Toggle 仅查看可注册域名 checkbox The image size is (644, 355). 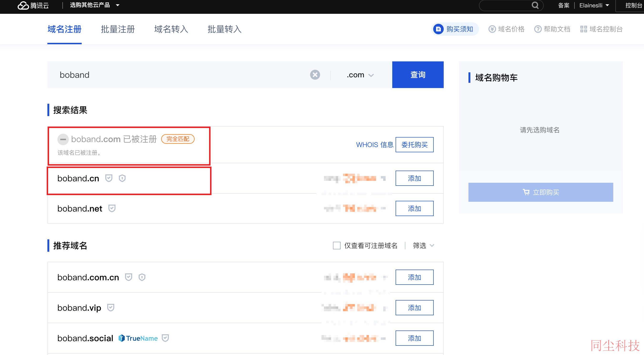(x=337, y=246)
